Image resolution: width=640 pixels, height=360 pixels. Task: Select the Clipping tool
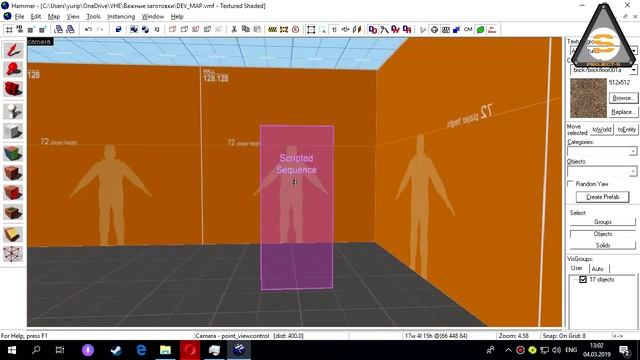(13, 234)
